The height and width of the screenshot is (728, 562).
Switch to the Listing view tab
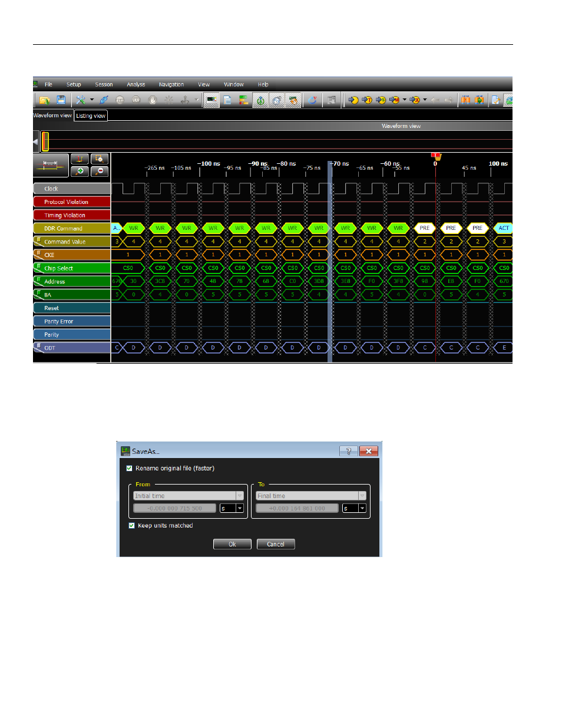pyautogui.click(x=91, y=116)
